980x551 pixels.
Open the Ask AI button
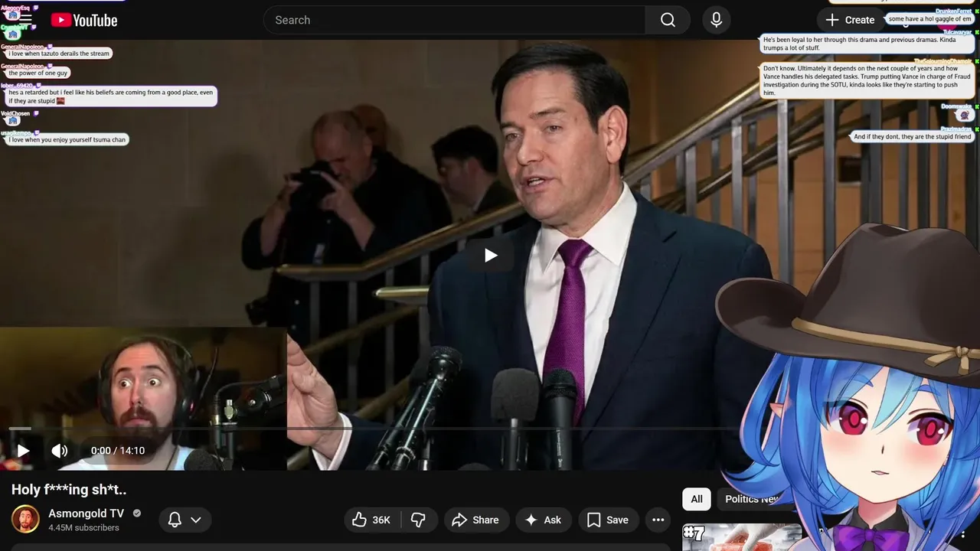click(x=544, y=520)
